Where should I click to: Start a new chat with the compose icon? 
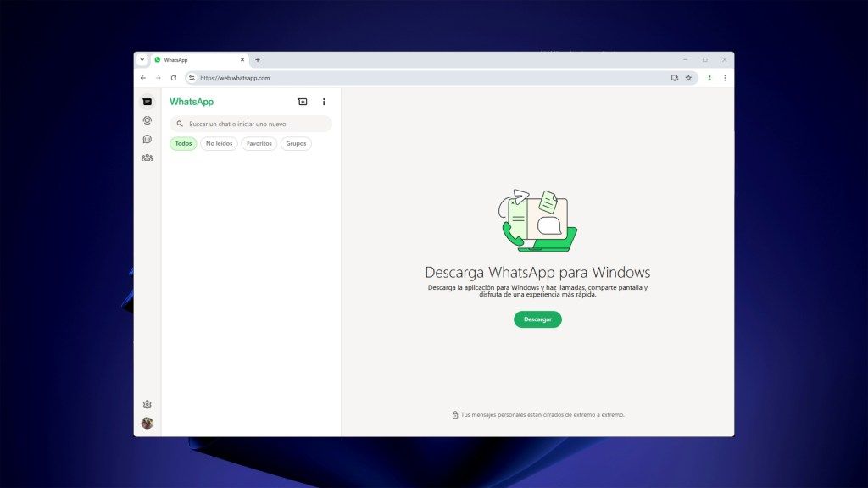pos(303,102)
